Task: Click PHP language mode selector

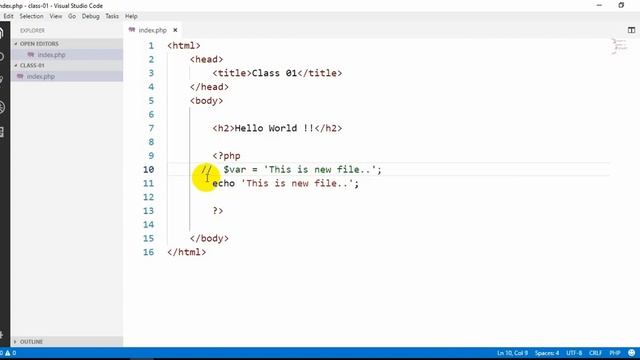Action: pyautogui.click(x=615, y=353)
